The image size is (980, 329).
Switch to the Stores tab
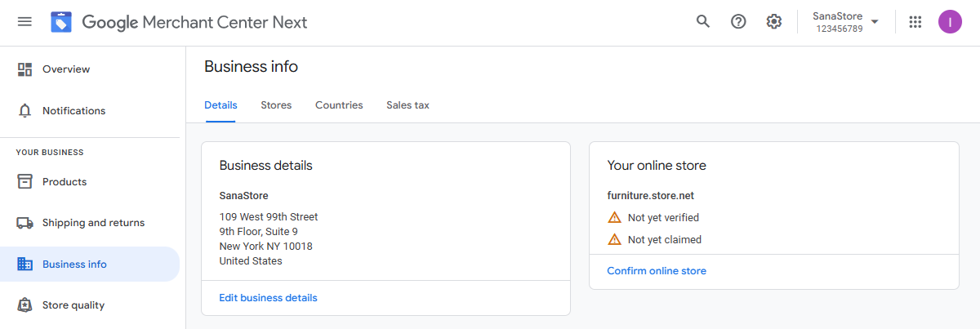pyautogui.click(x=276, y=105)
